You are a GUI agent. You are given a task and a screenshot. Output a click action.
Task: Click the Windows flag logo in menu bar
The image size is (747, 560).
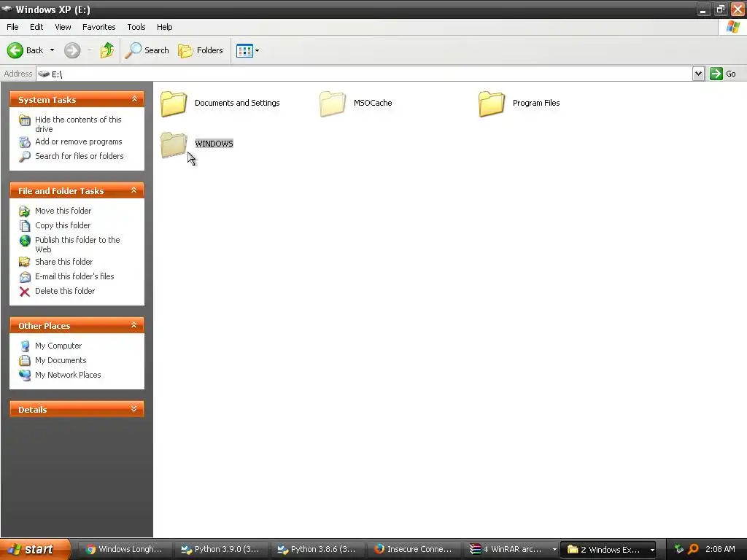733,27
